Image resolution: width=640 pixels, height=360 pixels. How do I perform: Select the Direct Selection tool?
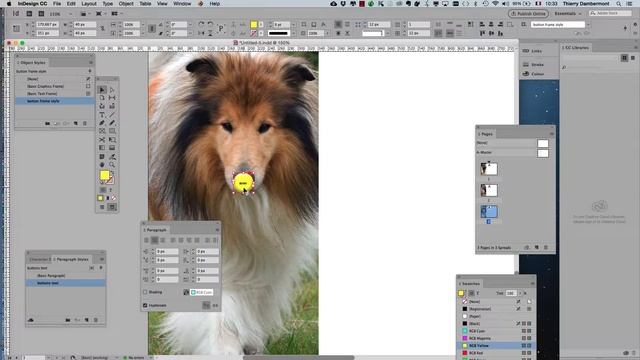coord(112,89)
